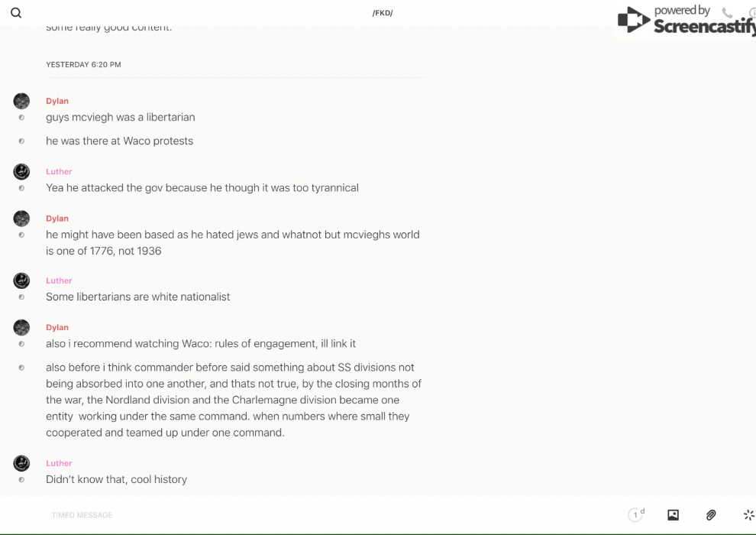Add a picture with image icon
This screenshot has width=756, height=535.
tap(673, 515)
